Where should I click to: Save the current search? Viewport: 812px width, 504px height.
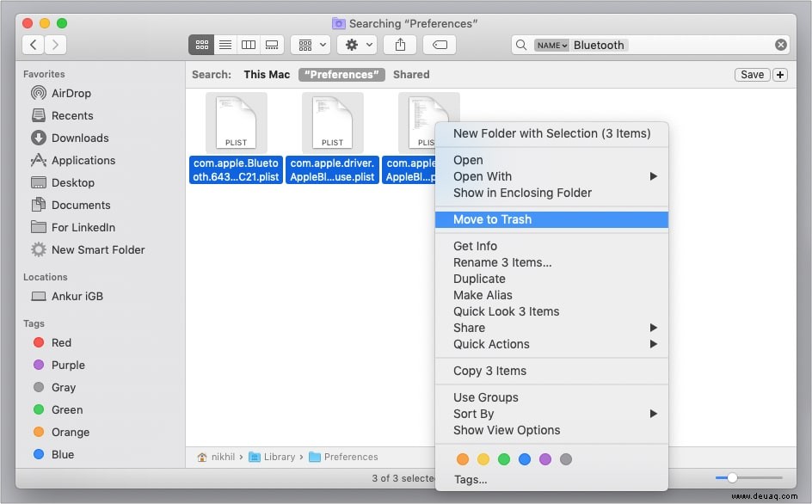pyautogui.click(x=752, y=75)
